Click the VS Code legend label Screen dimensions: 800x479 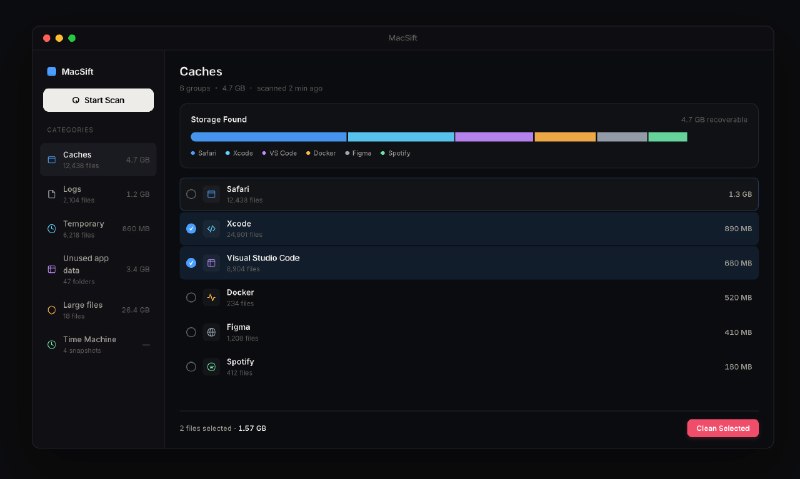tap(283, 153)
